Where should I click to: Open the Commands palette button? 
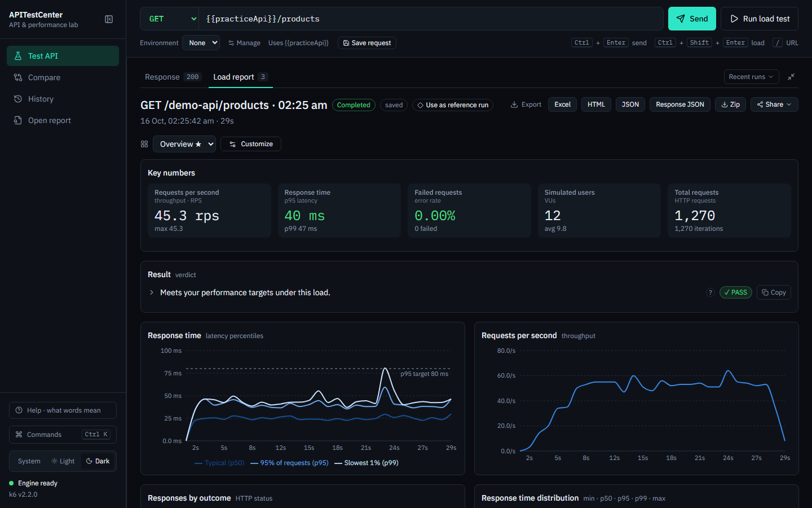[x=63, y=434]
